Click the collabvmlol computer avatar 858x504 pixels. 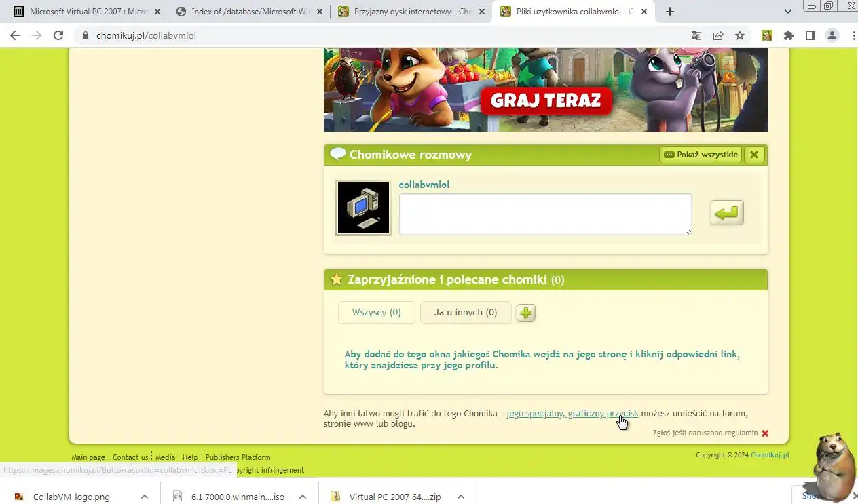(363, 208)
